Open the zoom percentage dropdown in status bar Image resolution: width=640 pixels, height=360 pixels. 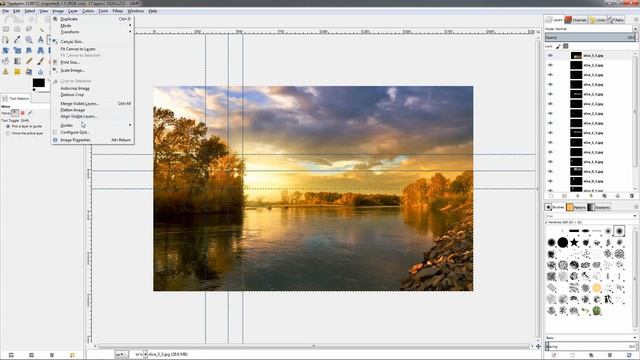[x=145, y=354]
